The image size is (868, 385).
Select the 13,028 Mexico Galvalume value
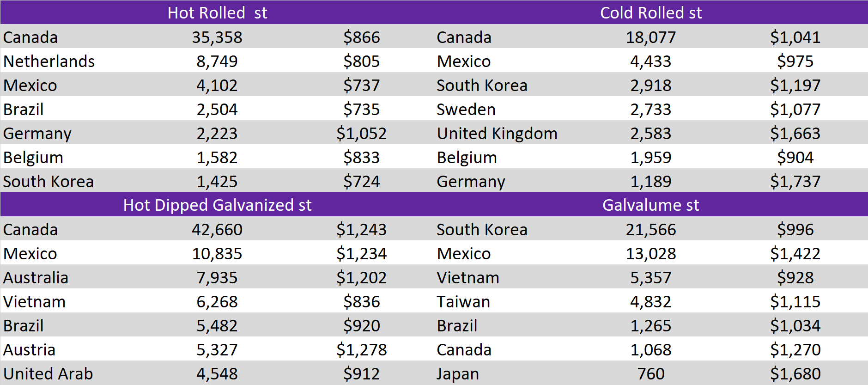(651, 253)
